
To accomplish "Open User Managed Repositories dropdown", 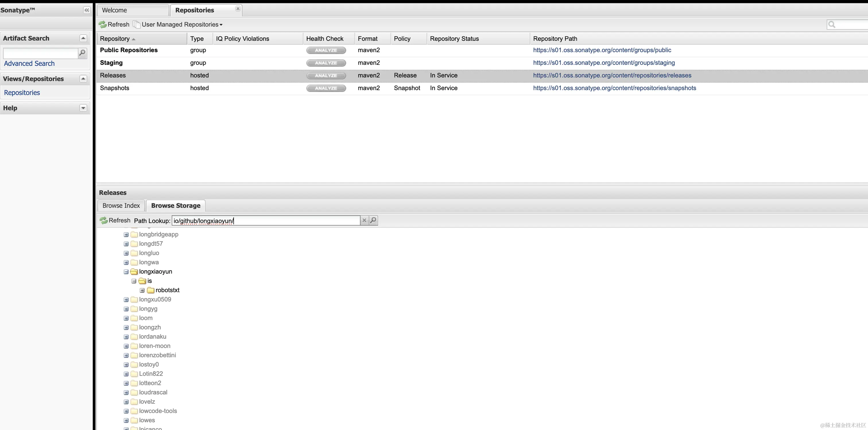I will (x=182, y=25).
